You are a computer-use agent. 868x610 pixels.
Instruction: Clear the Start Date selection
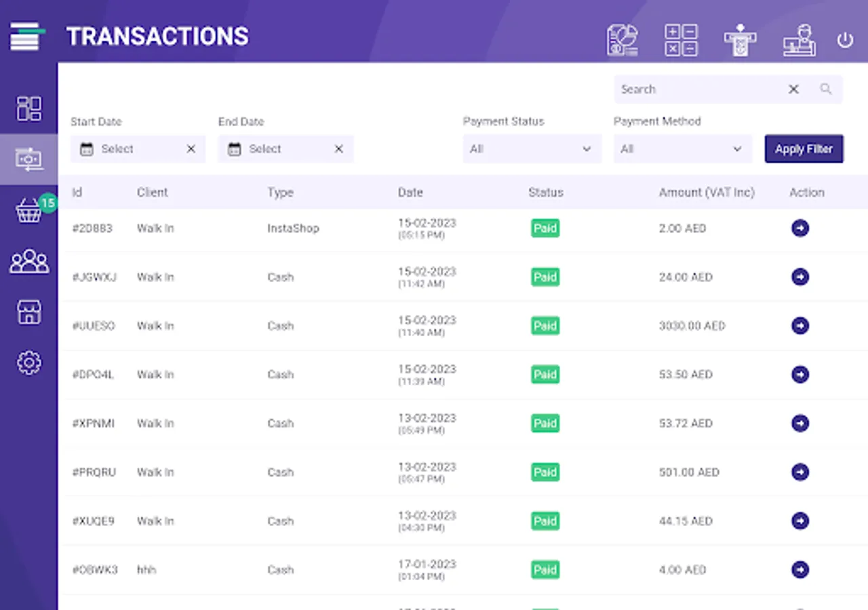pos(191,149)
